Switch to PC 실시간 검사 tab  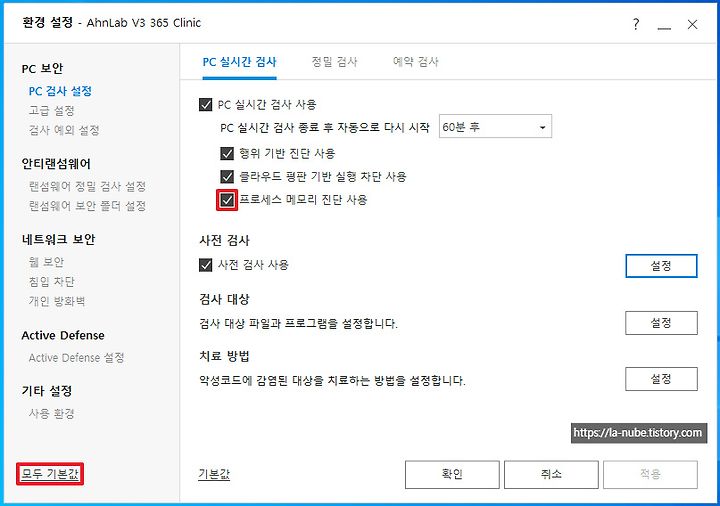pos(239,62)
